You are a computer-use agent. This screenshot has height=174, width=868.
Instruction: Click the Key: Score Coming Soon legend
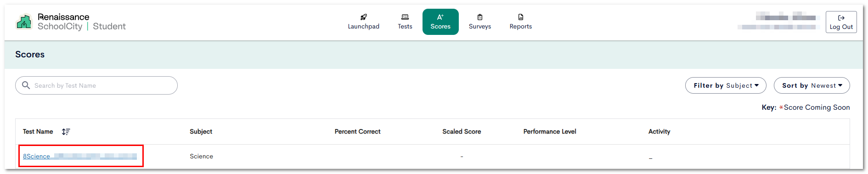(x=806, y=107)
